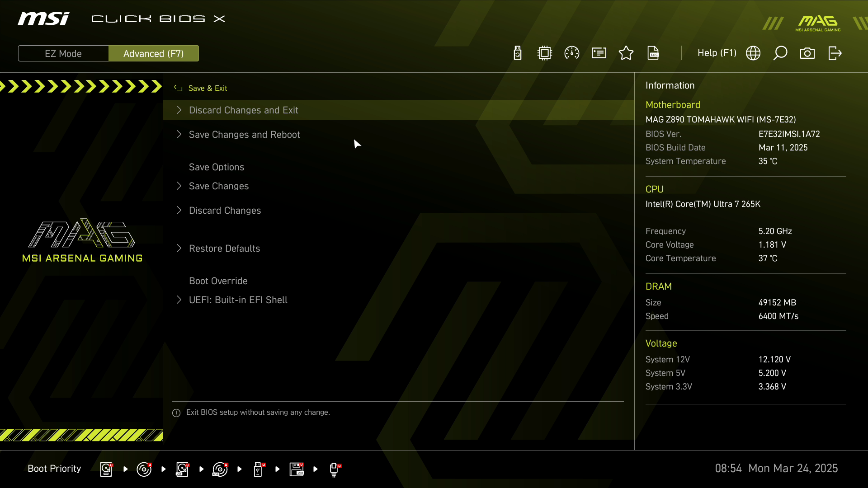Open search with the magnifier icon
Screen dimensions: 868x488
[x=780, y=53]
